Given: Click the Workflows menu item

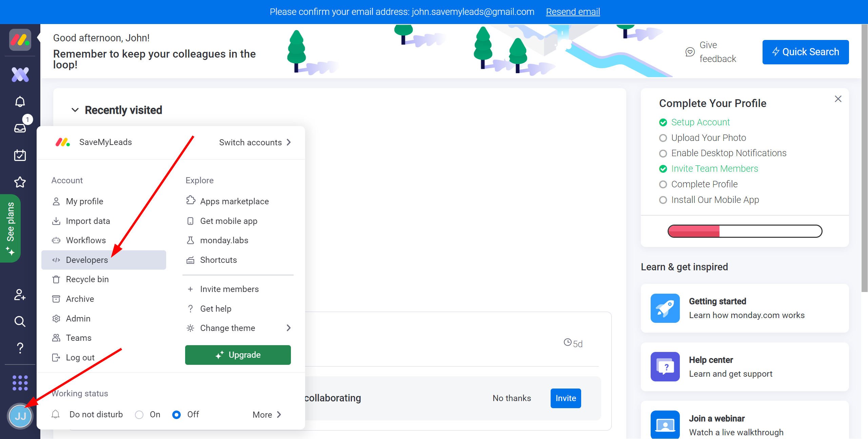Looking at the screenshot, I should (x=86, y=240).
